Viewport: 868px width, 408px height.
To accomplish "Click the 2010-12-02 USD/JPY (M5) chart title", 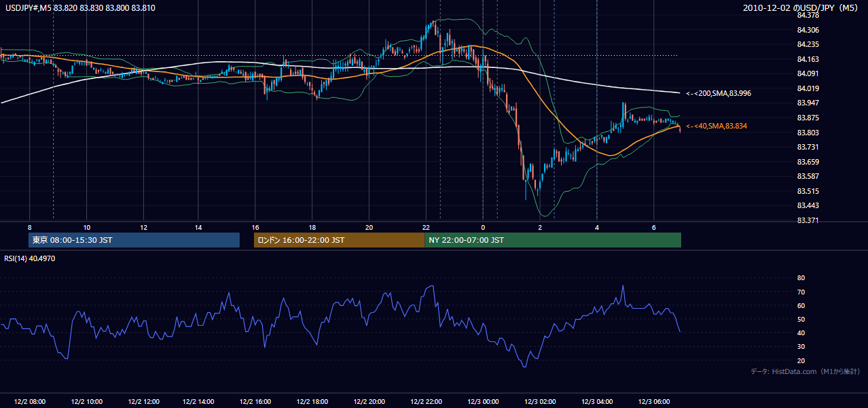I will (801, 7).
